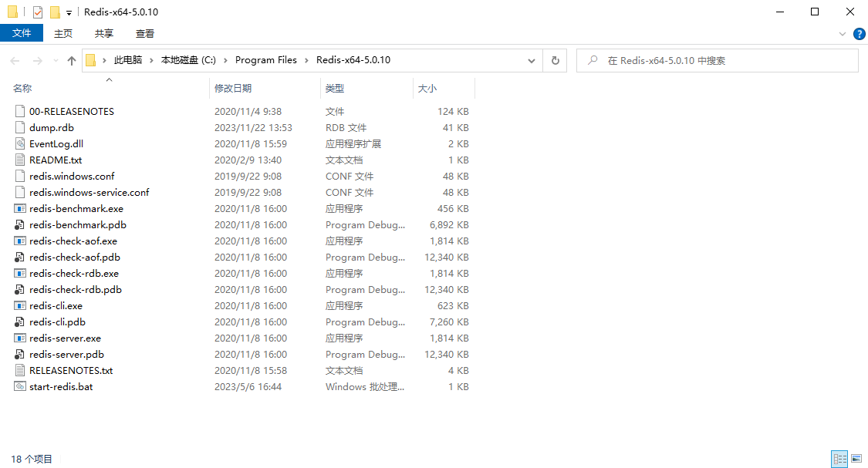Click the EventLog.dll file icon
This screenshot has height=468, width=868.
coord(21,144)
